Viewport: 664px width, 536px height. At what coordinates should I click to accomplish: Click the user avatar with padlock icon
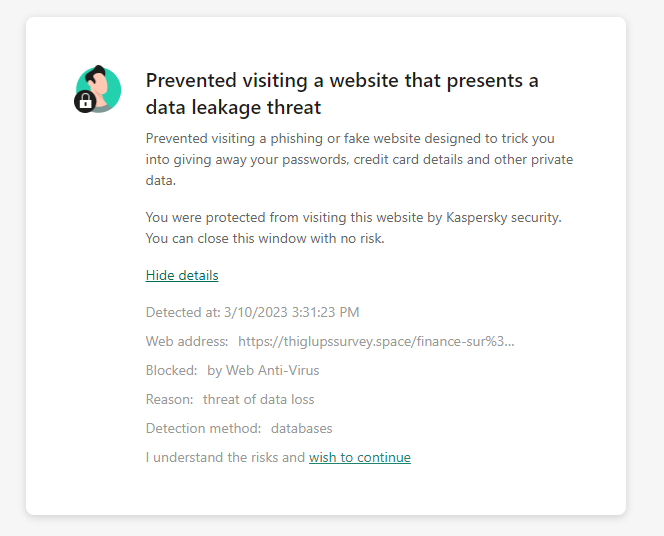[x=98, y=89]
